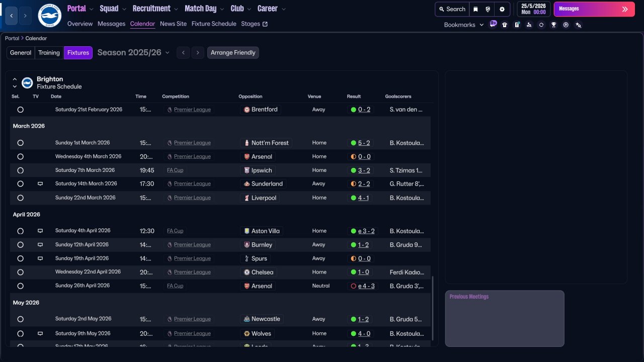Open the 4 - 1 Liverpool result link

tap(363, 198)
